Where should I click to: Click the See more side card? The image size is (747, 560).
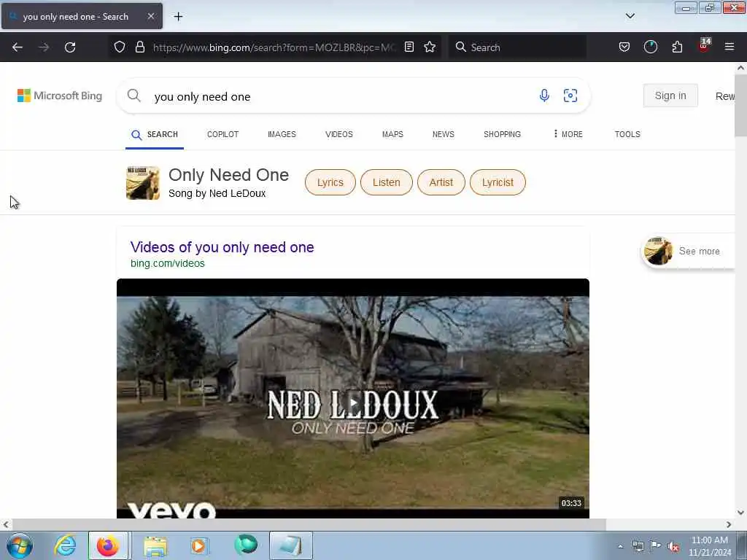click(689, 251)
